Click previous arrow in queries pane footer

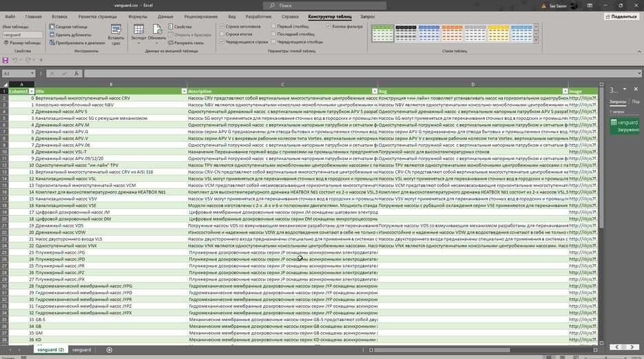click(x=617, y=347)
